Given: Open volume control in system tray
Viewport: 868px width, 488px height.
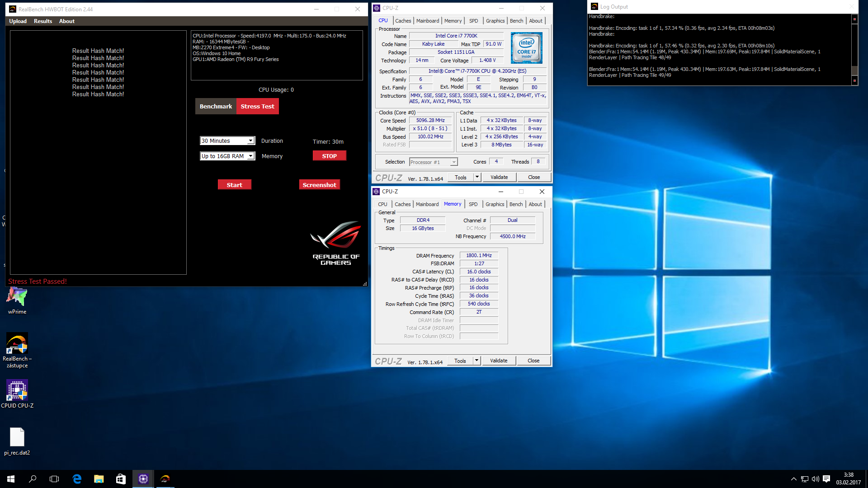Looking at the screenshot, I should (816, 479).
